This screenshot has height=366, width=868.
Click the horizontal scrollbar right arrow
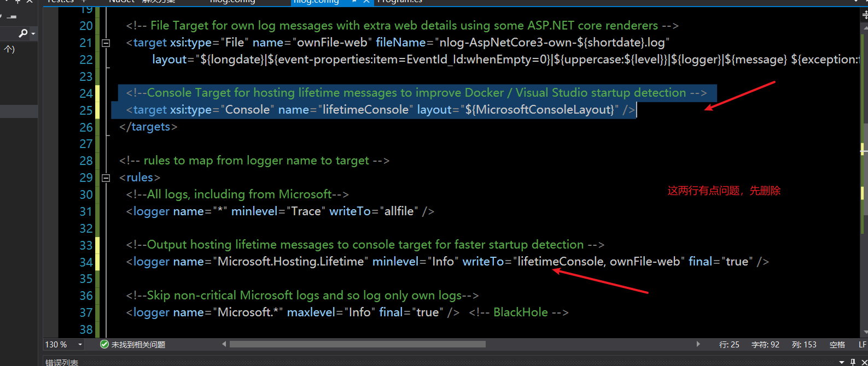pyautogui.click(x=698, y=344)
